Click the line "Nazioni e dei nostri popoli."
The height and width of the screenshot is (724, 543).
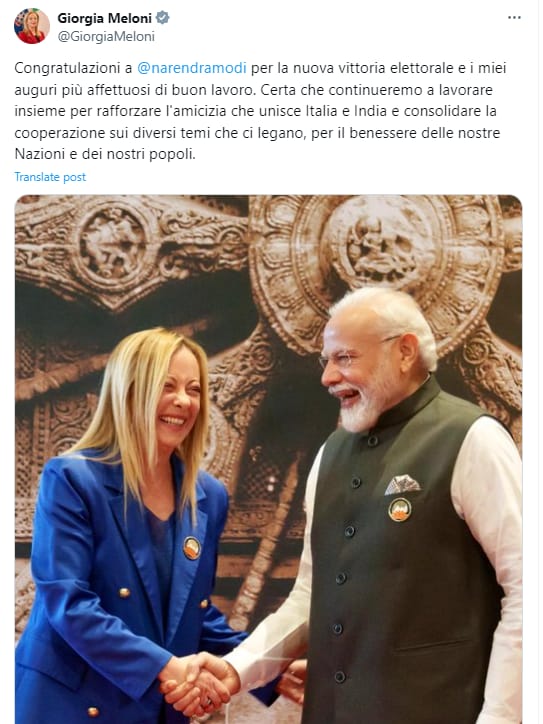tap(105, 154)
